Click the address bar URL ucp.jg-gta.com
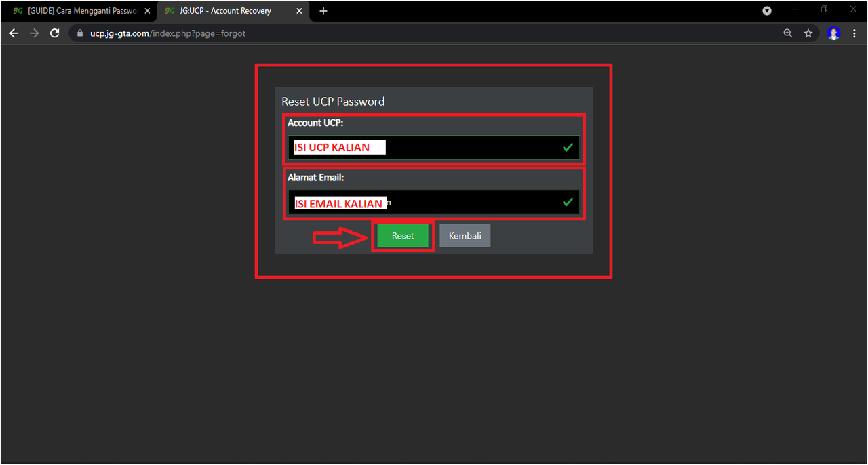This screenshot has width=868, height=465. 167,33
